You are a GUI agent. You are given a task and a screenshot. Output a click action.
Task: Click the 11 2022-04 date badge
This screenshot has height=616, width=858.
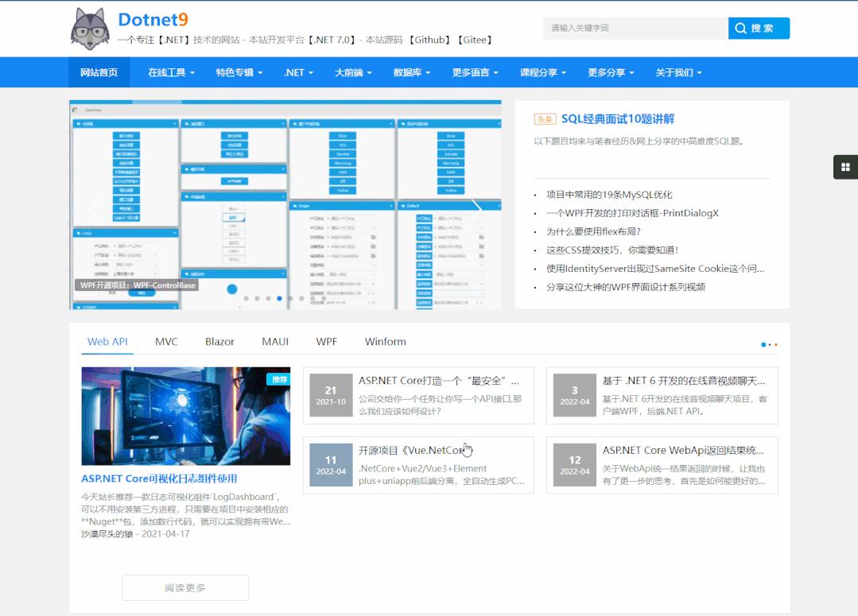tap(331, 465)
